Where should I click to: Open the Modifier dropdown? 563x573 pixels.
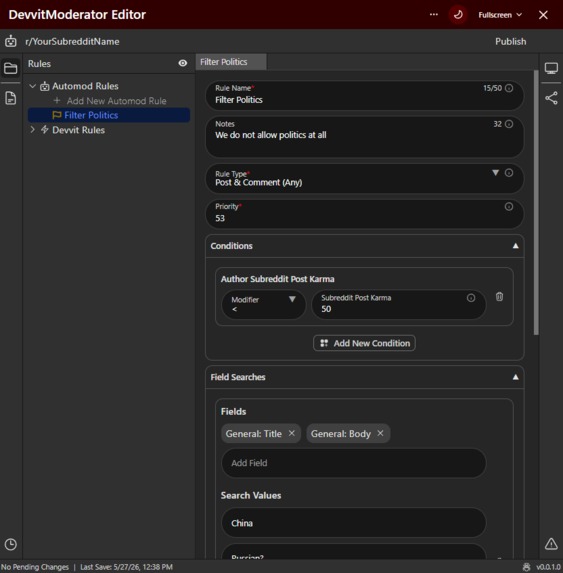(x=263, y=304)
